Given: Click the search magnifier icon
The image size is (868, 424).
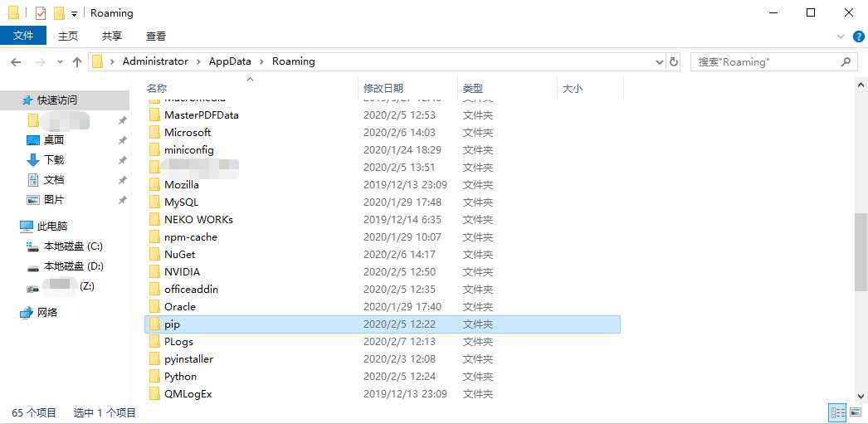Looking at the screenshot, I should pos(846,62).
